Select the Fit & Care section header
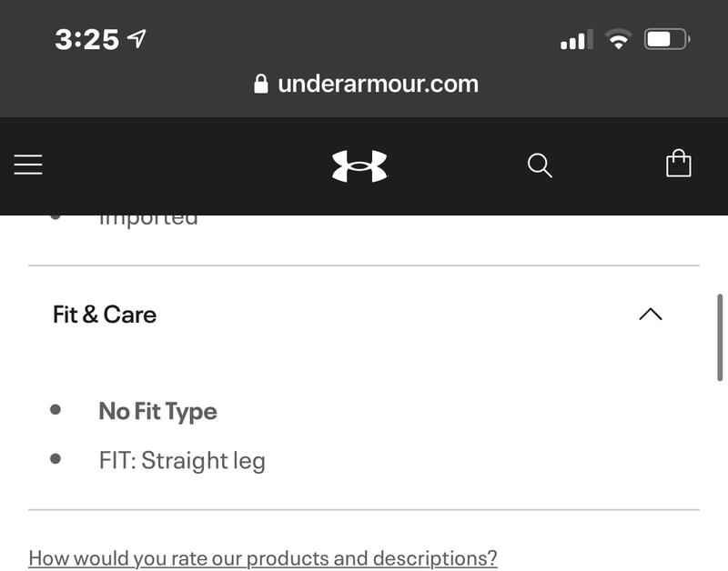 coord(103,314)
